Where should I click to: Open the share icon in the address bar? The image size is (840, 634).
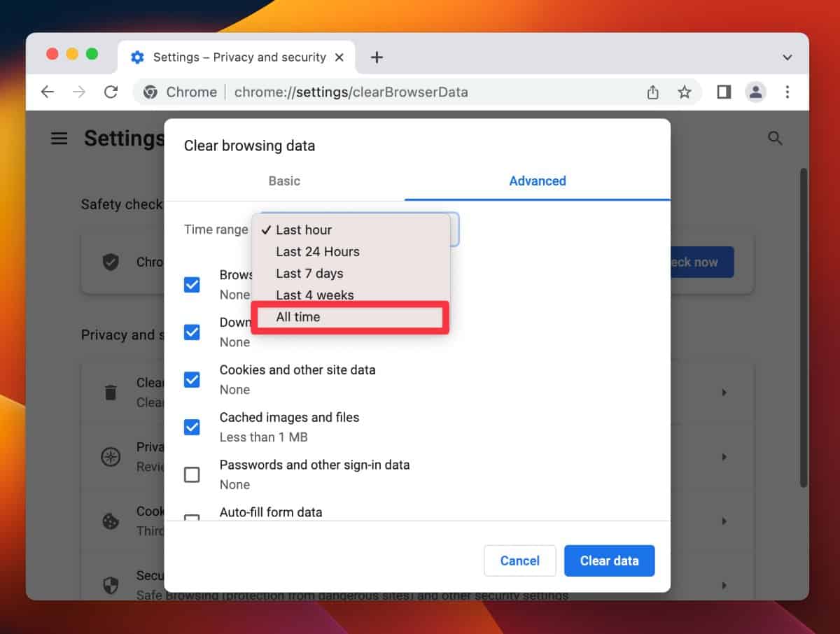coord(652,92)
